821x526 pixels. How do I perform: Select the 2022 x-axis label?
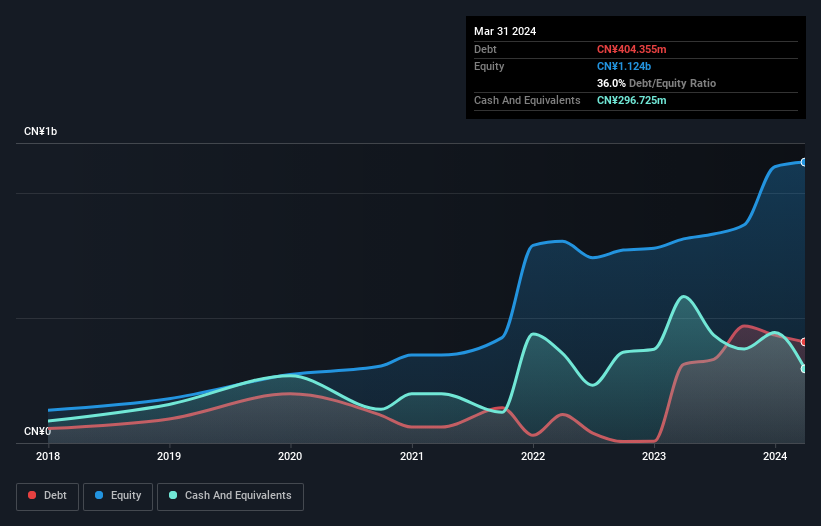(x=533, y=456)
